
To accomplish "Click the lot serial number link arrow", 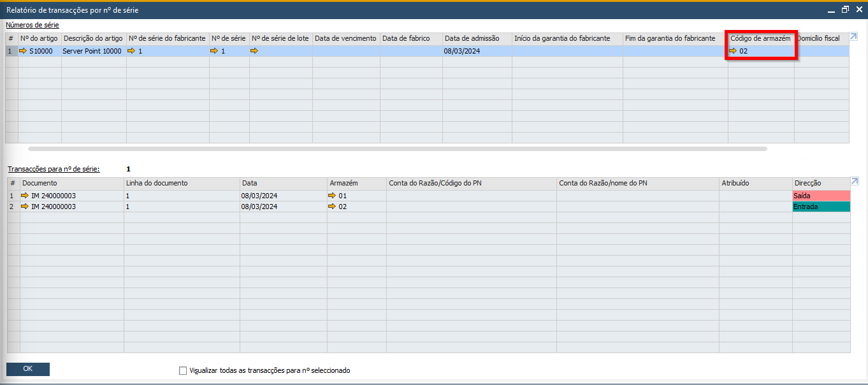I will (x=254, y=51).
